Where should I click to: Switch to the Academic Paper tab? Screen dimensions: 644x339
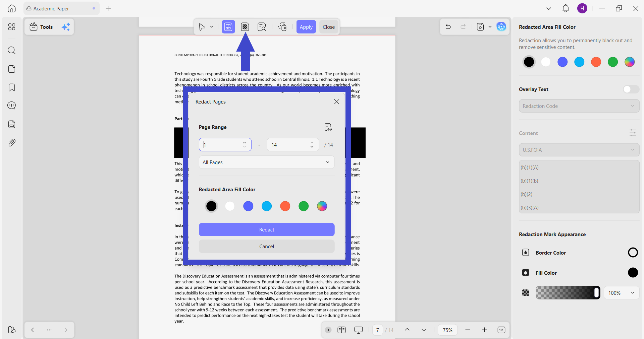(x=61, y=8)
